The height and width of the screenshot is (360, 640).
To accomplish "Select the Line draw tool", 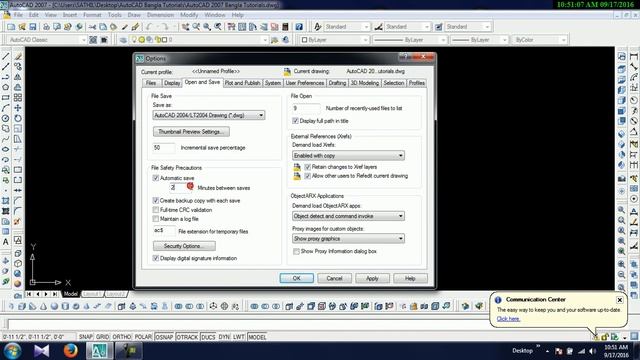I will [6, 56].
